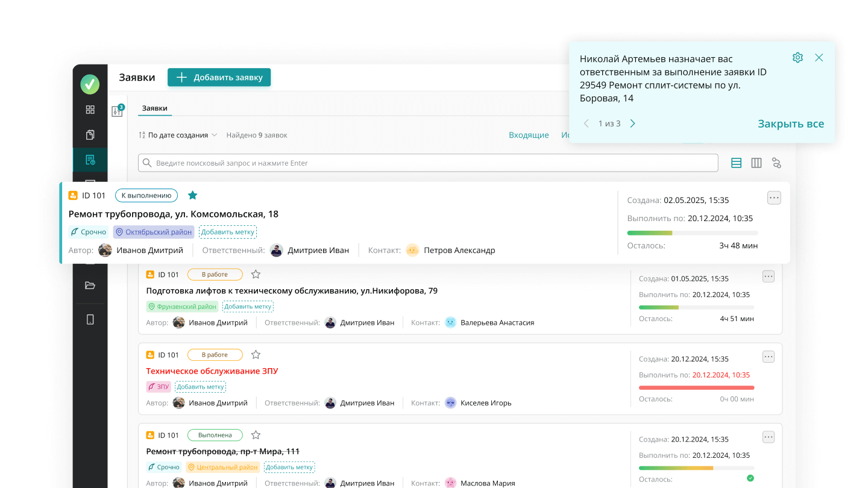Image resolution: width=868 pixels, height=488 pixels.
Task: Close the notification with X icon
Action: (x=819, y=58)
